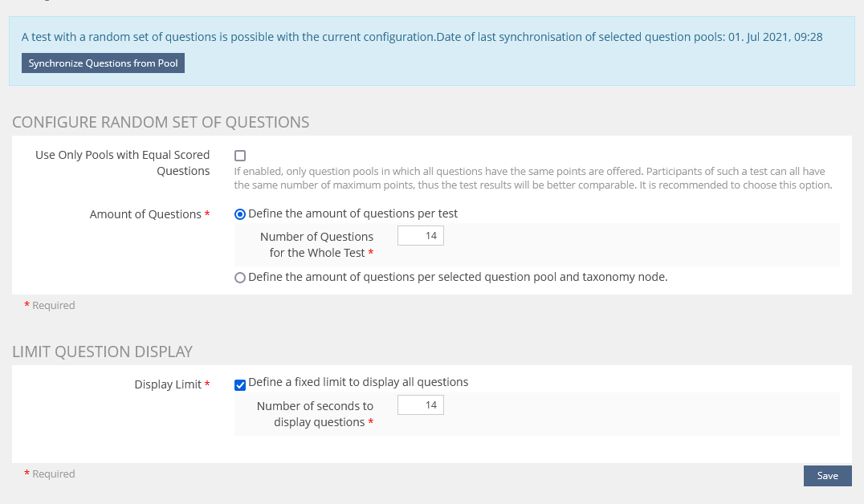Uncheck the fixed display limit checkbox

click(240, 385)
